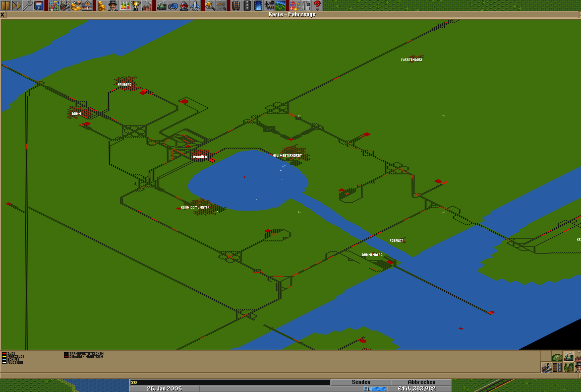Image resolution: width=581 pixels, height=392 pixels.
Task: Switch map to vegetation view
Action: click(x=568, y=367)
